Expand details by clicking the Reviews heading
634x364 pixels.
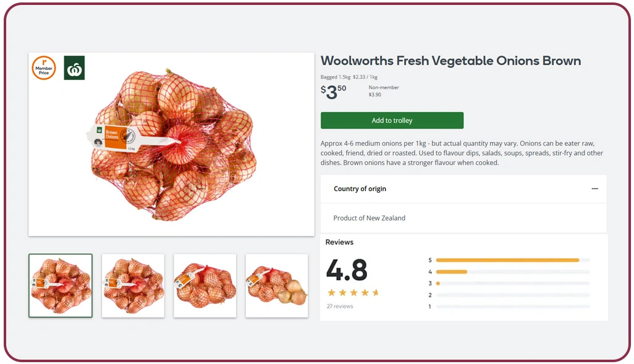pos(339,242)
